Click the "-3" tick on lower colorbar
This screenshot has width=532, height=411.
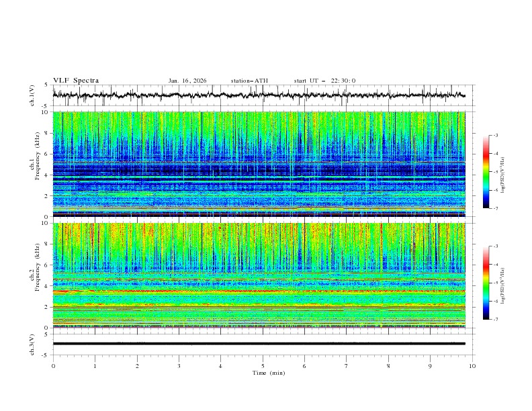(x=496, y=246)
